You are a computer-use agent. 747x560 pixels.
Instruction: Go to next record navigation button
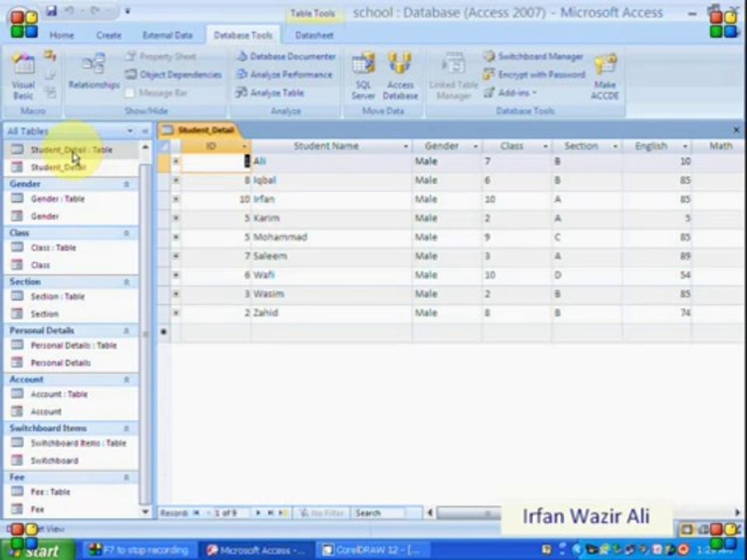point(258,513)
